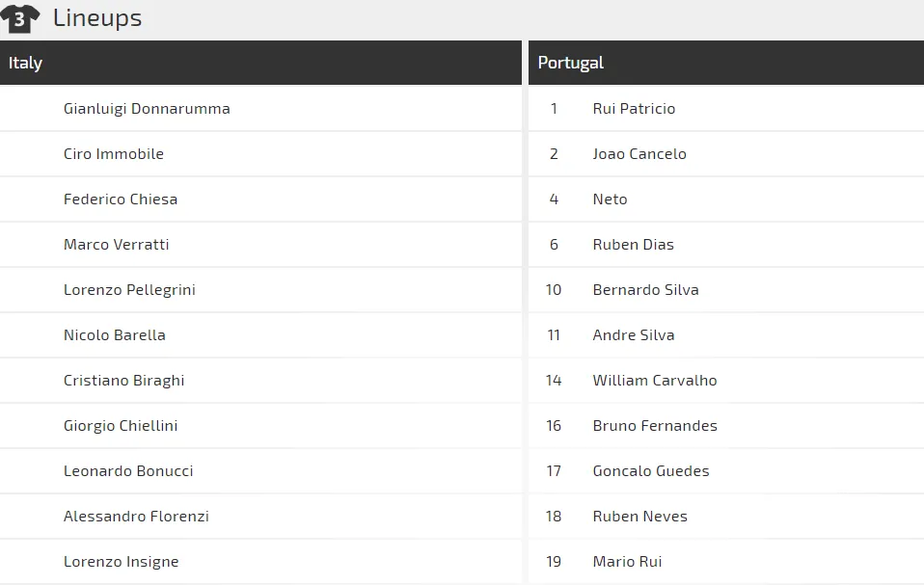Open Gianluigi Donnarumma's player link
Image resolution: width=924 pixels, height=585 pixels.
(147, 109)
